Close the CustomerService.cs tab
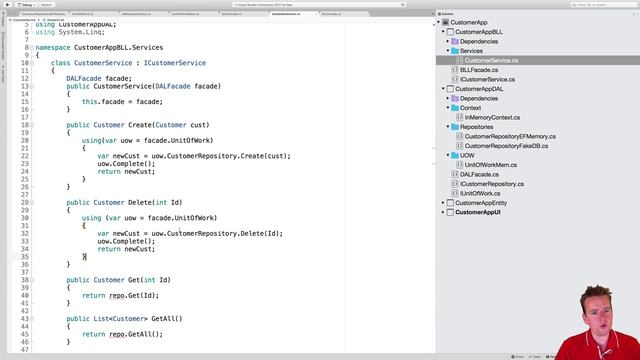This screenshot has width=640, height=360. (x=316, y=14)
